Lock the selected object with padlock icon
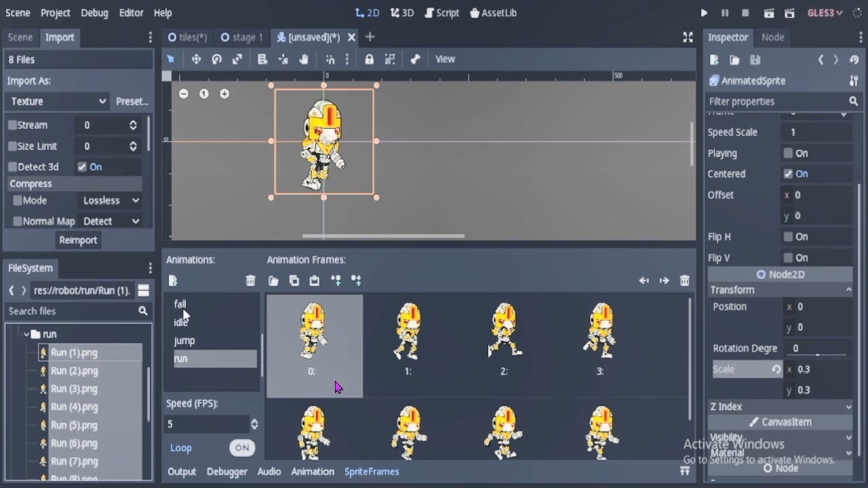The width and height of the screenshot is (868, 488). click(369, 60)
